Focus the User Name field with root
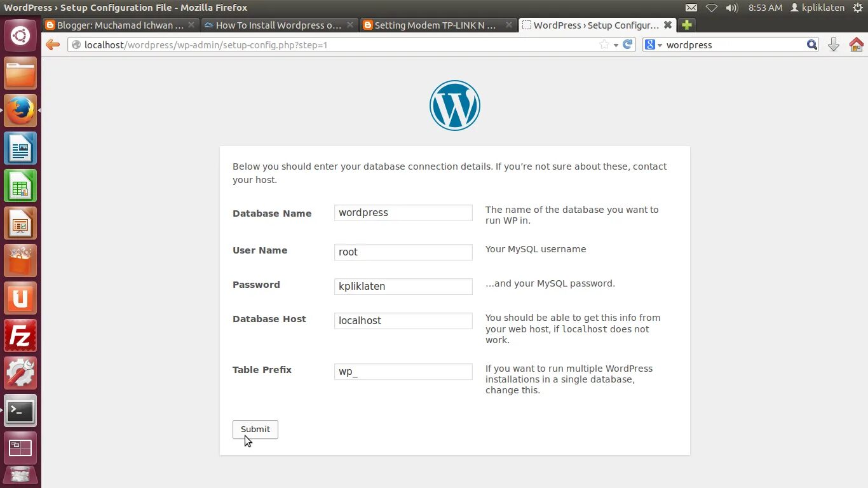The height and width of the screenshot is (488, 868). click(403, 252)
